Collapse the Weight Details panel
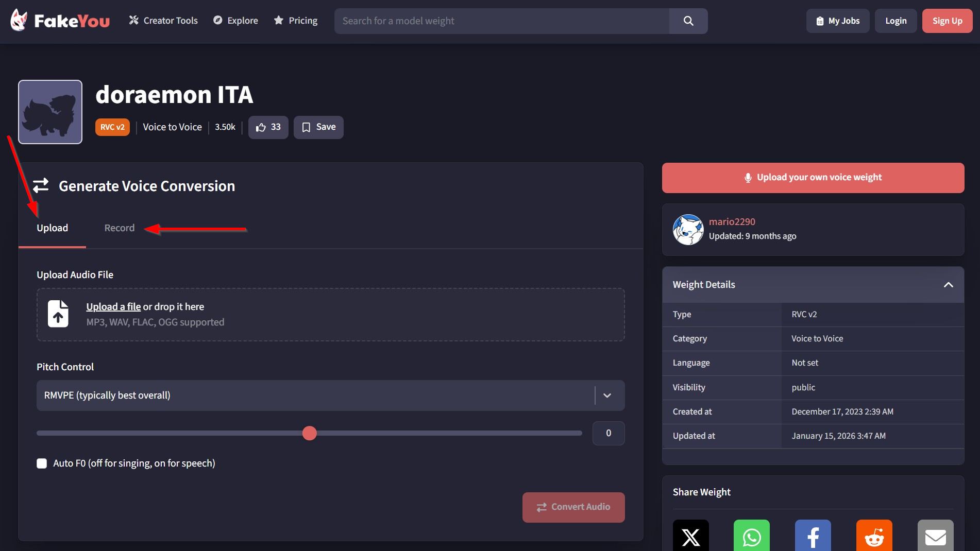This screenshot has height=551, width=980. click(x=948, y=285)
